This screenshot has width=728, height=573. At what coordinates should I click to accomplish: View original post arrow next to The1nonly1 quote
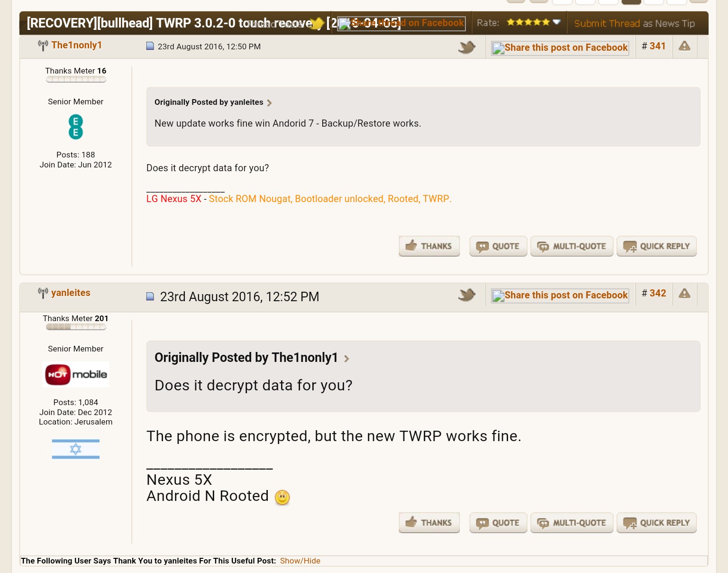tap(346, 359)
